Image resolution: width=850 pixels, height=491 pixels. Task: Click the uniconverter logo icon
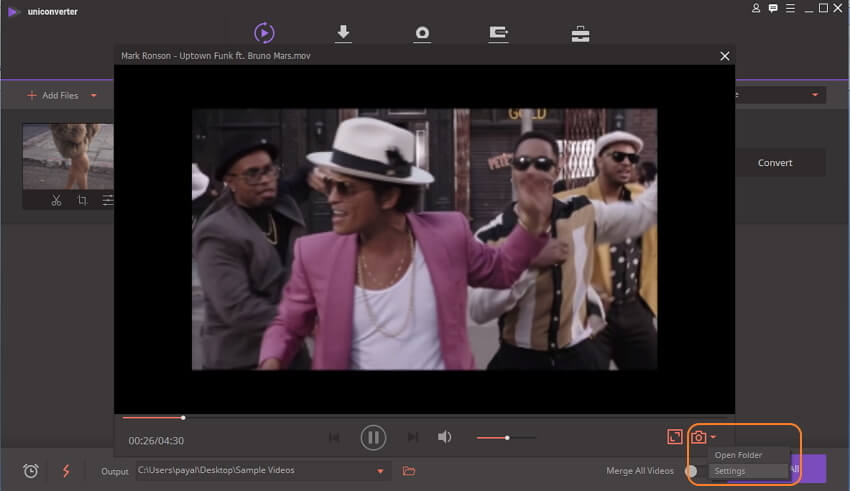[14, 11]
